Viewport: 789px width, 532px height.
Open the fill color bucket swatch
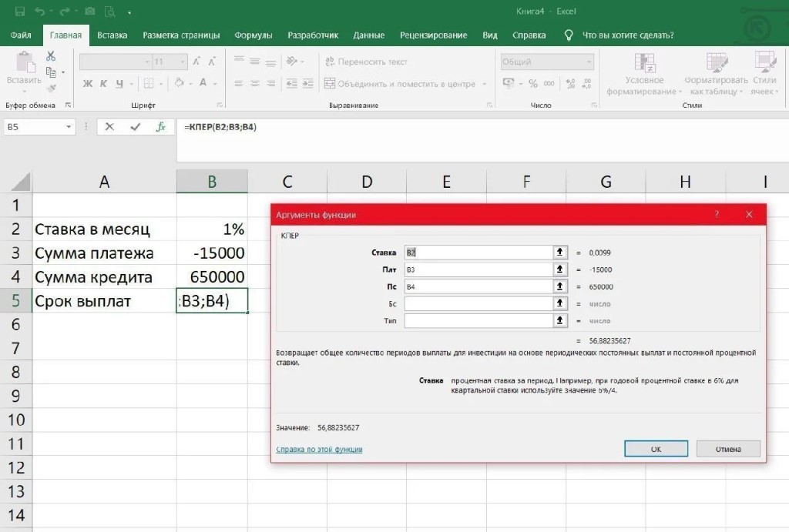click(179, 83)
